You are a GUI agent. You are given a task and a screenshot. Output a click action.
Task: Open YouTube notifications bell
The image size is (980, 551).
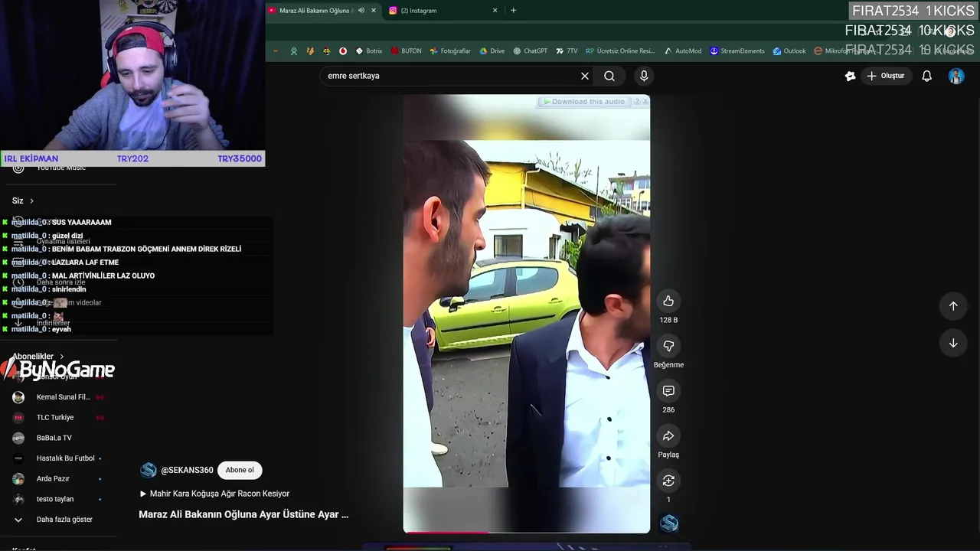(926, 76)
